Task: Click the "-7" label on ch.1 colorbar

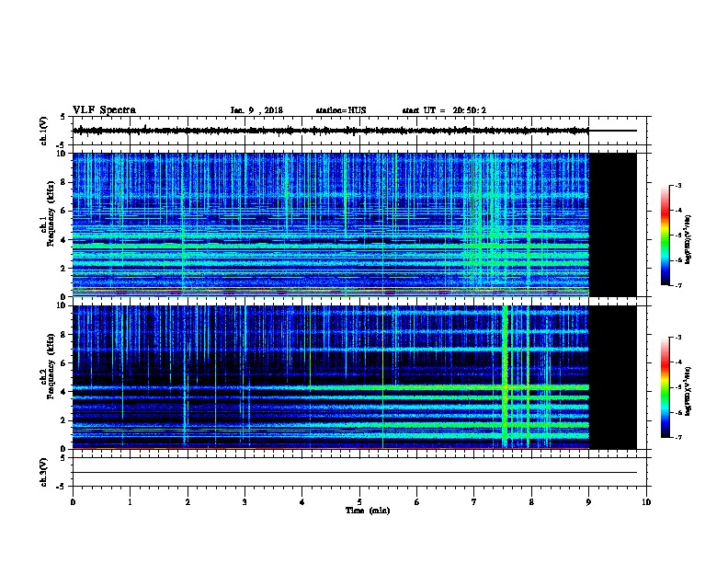Action: (677, 285)
